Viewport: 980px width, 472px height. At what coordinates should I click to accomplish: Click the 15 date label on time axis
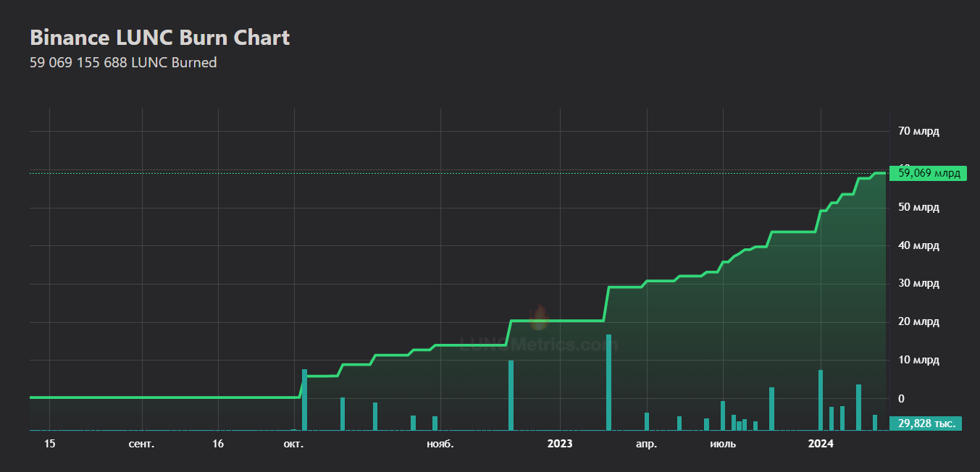tap(49, 444)
